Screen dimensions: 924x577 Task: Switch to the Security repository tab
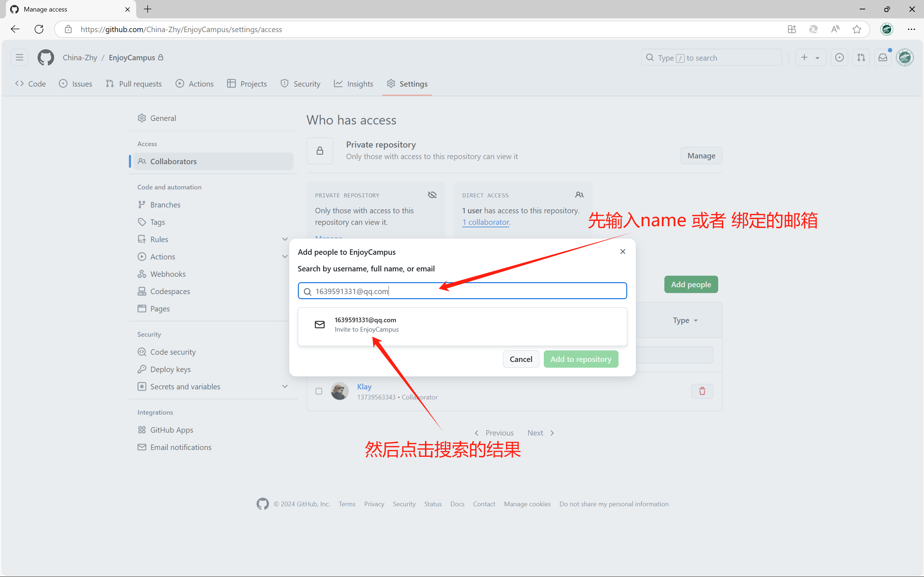pyautogui.click(x=300, y=84)
